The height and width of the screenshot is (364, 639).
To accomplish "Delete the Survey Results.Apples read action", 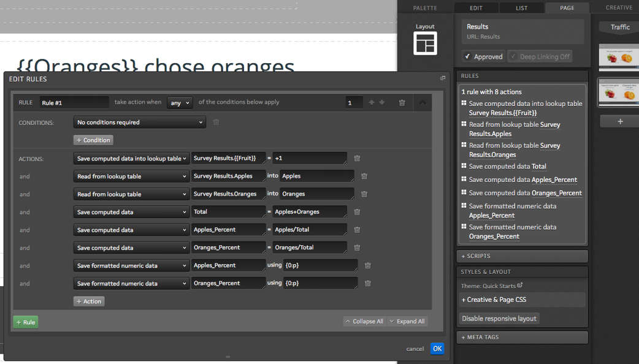I will pos(364,176).
